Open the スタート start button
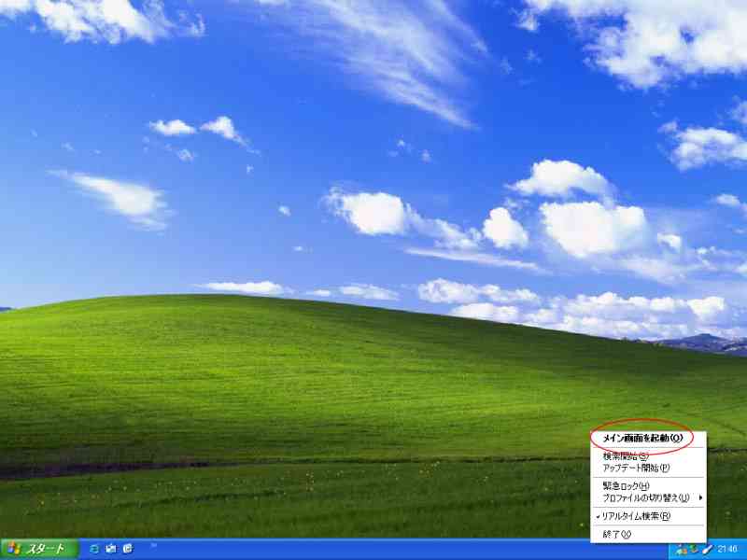This screenshot has width=747, height=560. coord(39,549)
